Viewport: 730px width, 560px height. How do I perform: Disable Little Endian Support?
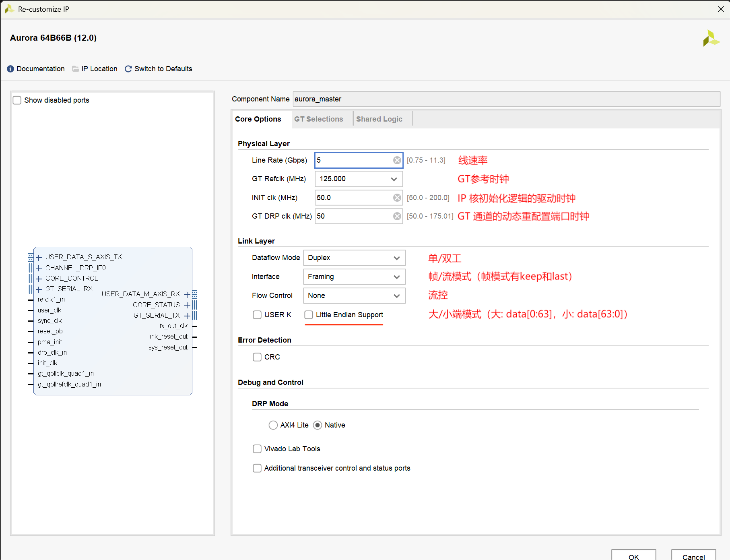coord(309,314)
